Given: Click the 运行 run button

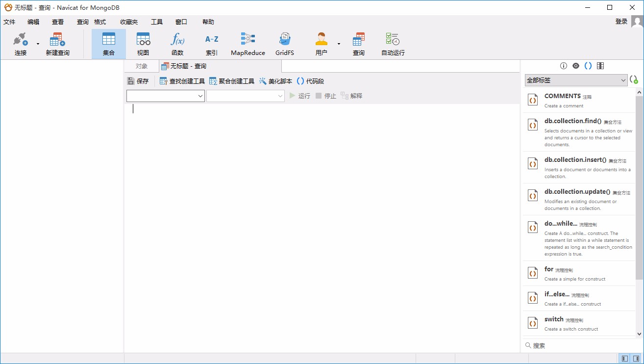Looking at the screenshot, I should pyautogui.click(x=299, y=96).
